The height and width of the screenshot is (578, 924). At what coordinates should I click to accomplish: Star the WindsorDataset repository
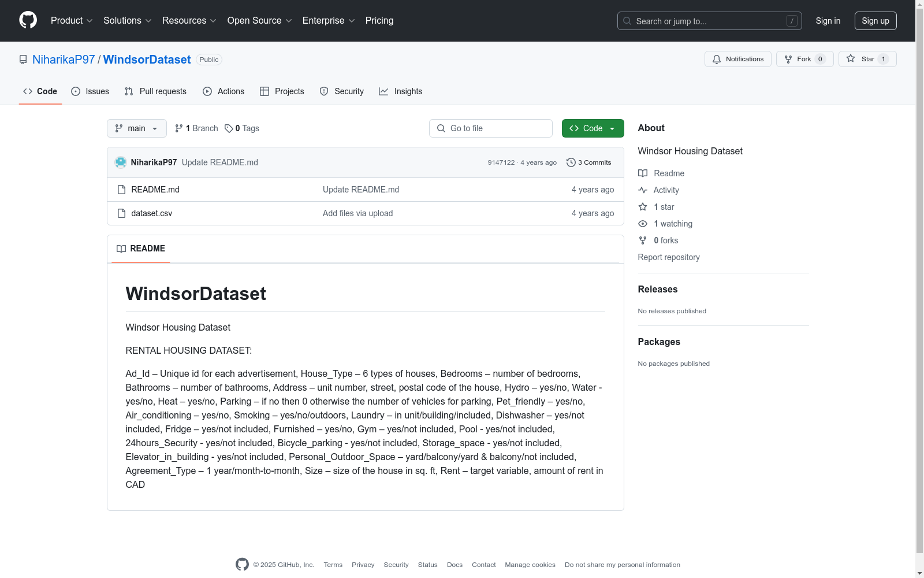coord(867,59)
